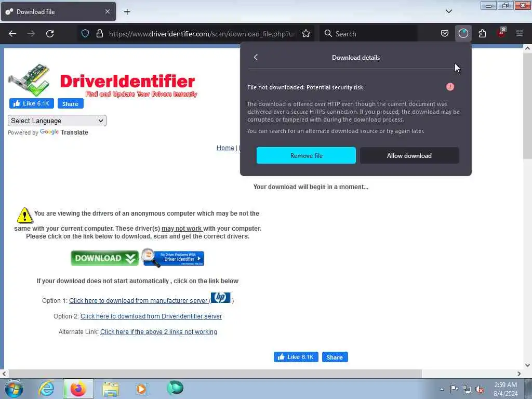Image resolution: width=532 pixels, height=399 pixels.
Task: Launch Internet Explorer from taskbar
Action: (46, 389)
